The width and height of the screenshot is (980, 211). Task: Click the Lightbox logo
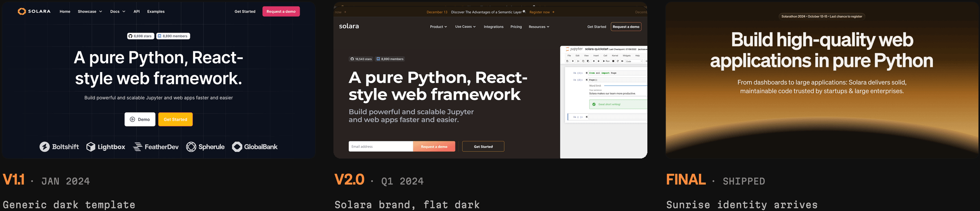106,147
